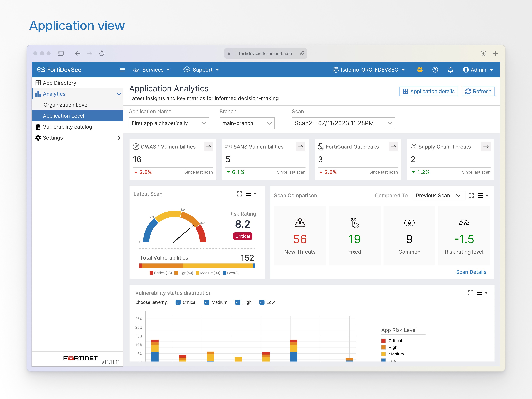Expand Latest Scan chart to fullscreen
The height and width of the screenshot is (399, 532).
point(239,194)
